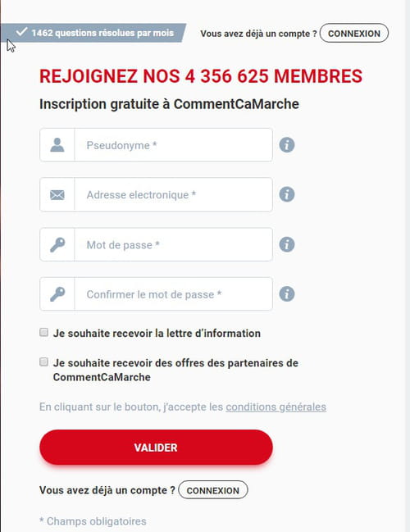
Task: Submit the form with the VALIDER button
Action: pyautogui.click(x=156, y=448)
